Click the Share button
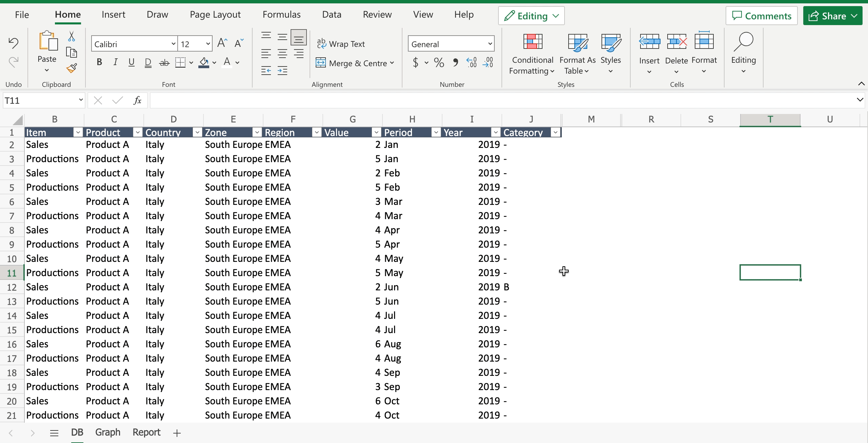868x443 pixels. tap(827, 16)
